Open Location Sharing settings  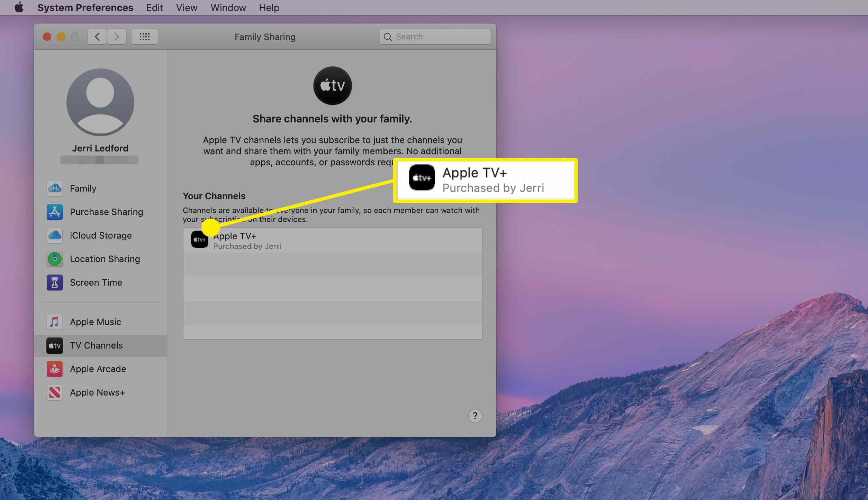(104, 259)
